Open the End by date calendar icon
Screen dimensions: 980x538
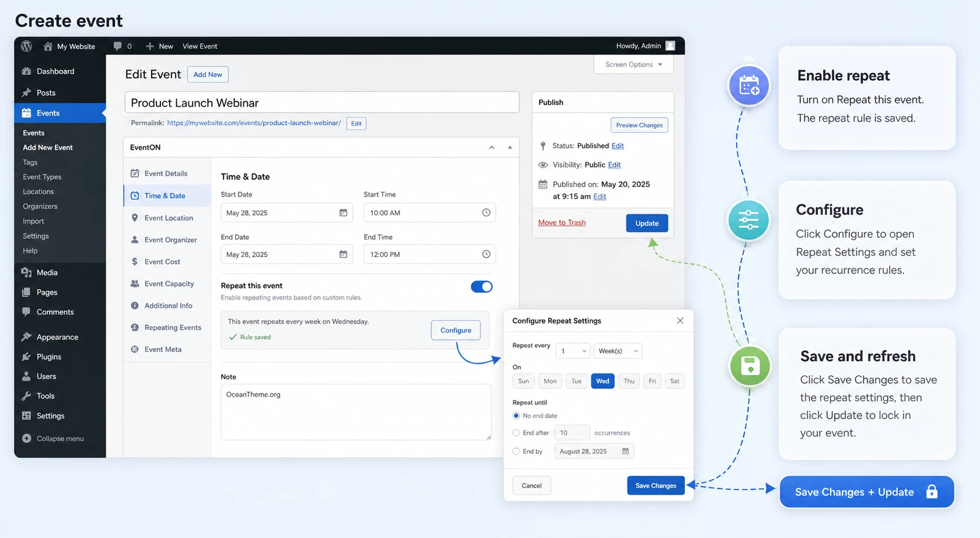tap(625, 451)
